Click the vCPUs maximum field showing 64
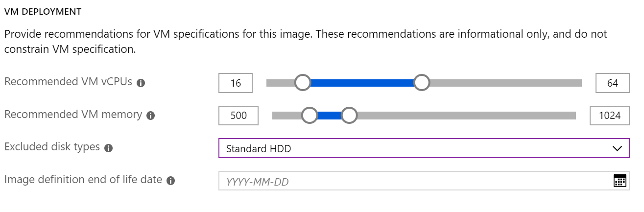Viewport: 644px width, 212px height. [613, 83]
